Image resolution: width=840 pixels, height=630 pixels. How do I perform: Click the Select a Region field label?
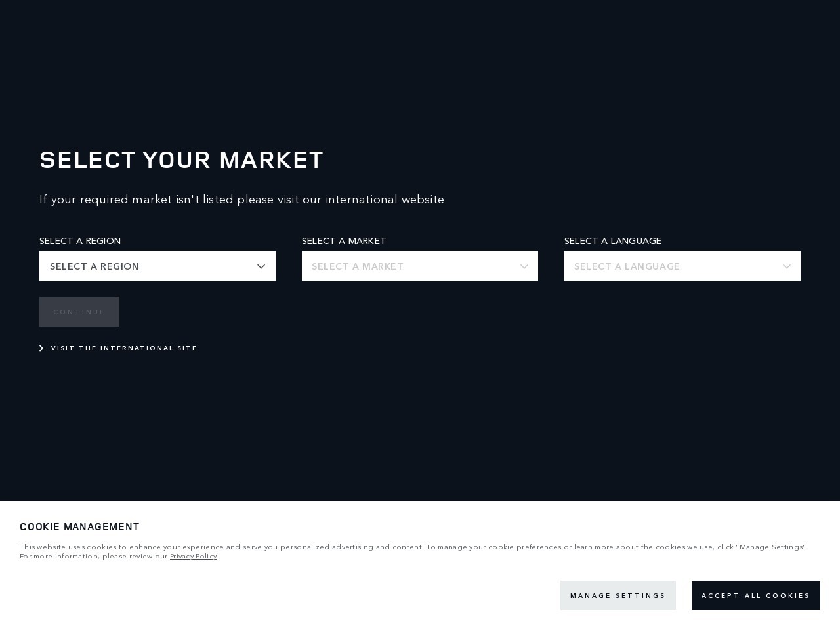click(80, 241)
